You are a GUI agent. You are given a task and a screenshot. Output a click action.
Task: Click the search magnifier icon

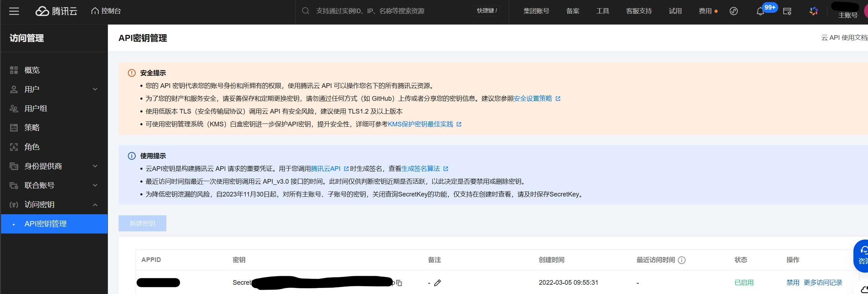[x=305, y=11]
